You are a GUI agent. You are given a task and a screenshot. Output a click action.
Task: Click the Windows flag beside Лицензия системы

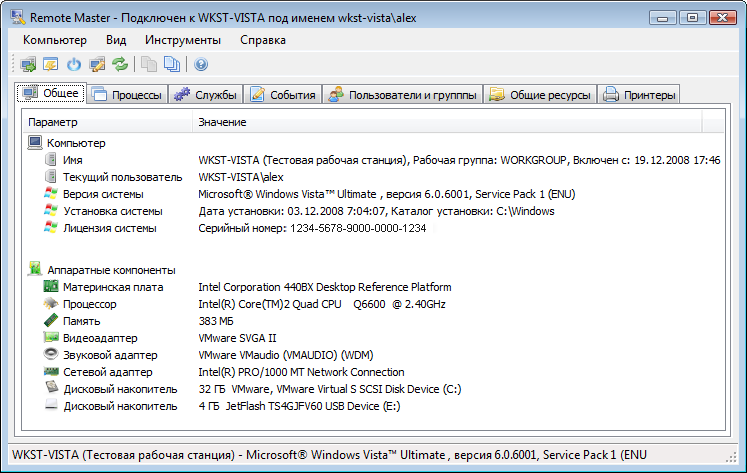coord(50,228)
